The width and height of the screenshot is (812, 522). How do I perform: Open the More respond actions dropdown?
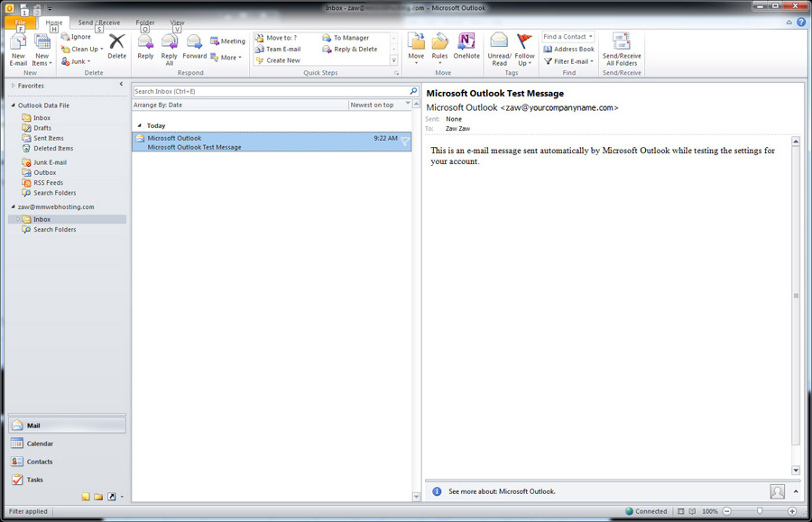(226, 58)
